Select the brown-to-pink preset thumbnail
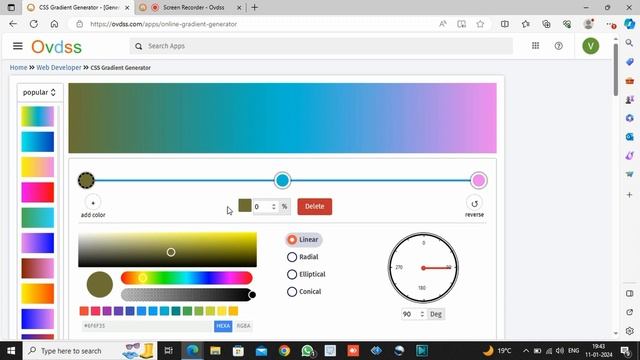 pos(38,268)
